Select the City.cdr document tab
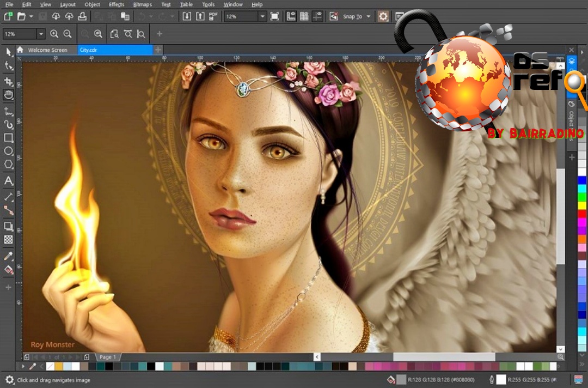Screen dimensions: 588x388 point(115,50)
